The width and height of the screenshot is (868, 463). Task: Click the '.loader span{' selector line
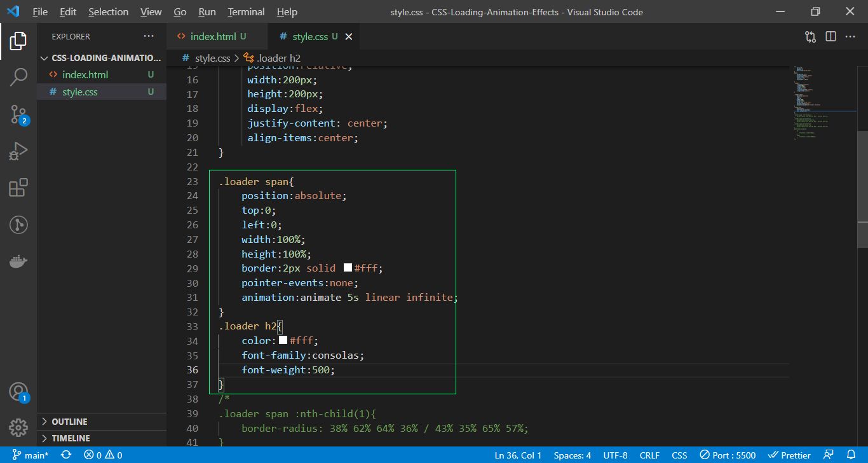[x=257, y=181]
